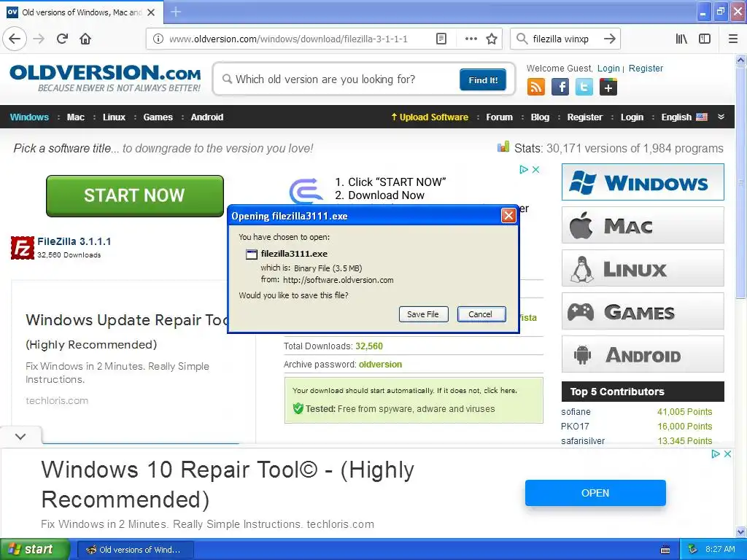
Task: Select English language option
Action: (684, 117)
